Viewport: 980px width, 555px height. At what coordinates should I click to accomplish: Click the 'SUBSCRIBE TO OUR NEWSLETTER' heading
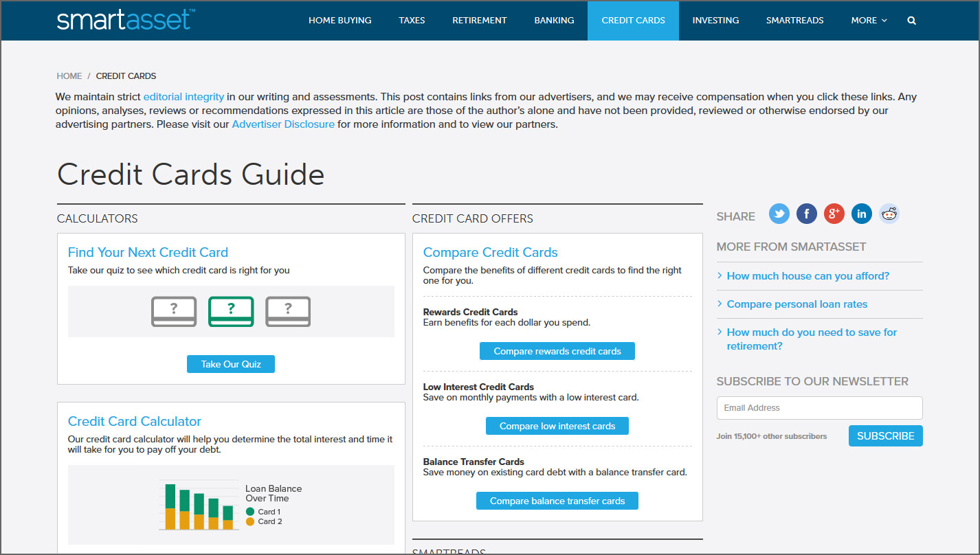(812, 381)
